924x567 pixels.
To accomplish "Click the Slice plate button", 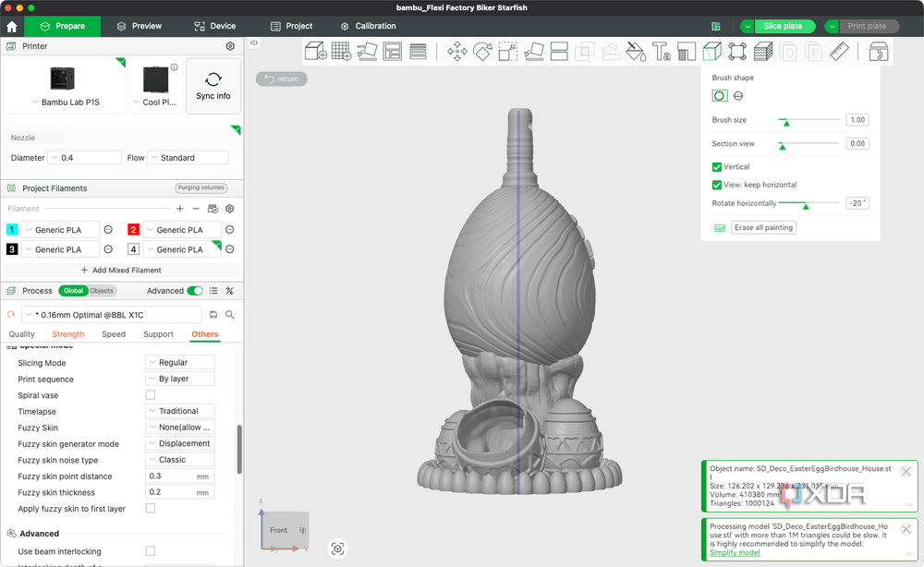I will [783, 27].
